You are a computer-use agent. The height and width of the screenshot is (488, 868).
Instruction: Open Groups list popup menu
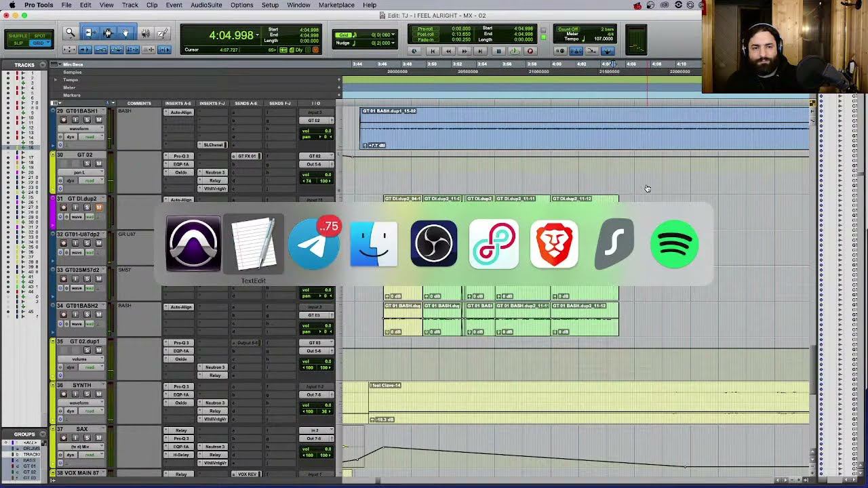(x=43, y=434)
